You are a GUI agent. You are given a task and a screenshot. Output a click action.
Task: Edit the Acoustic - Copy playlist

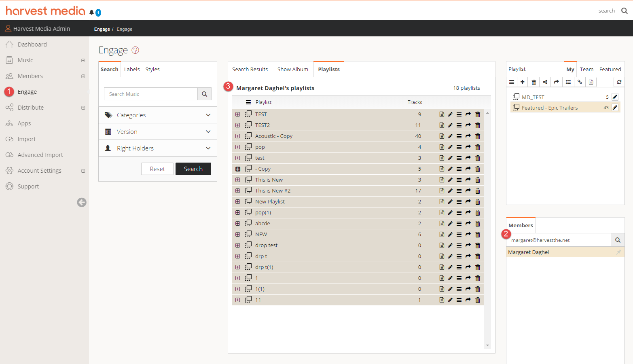(450, 136)
